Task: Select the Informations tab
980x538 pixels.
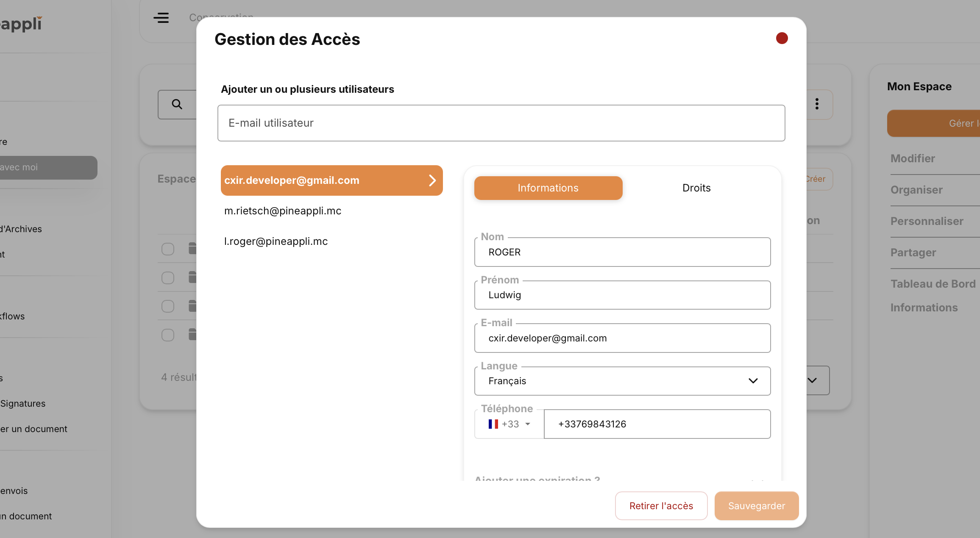Action: [x=548, y=188]
